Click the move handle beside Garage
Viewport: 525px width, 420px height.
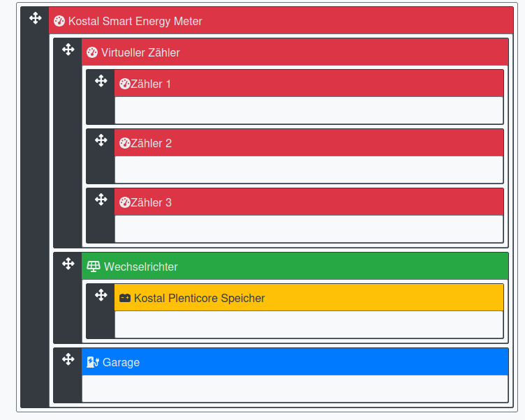click(68, 359)
